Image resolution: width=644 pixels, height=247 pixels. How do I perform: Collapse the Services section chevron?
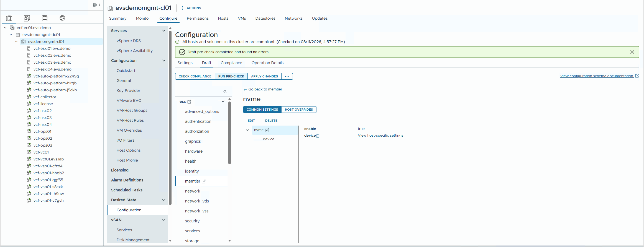(164, 31)
